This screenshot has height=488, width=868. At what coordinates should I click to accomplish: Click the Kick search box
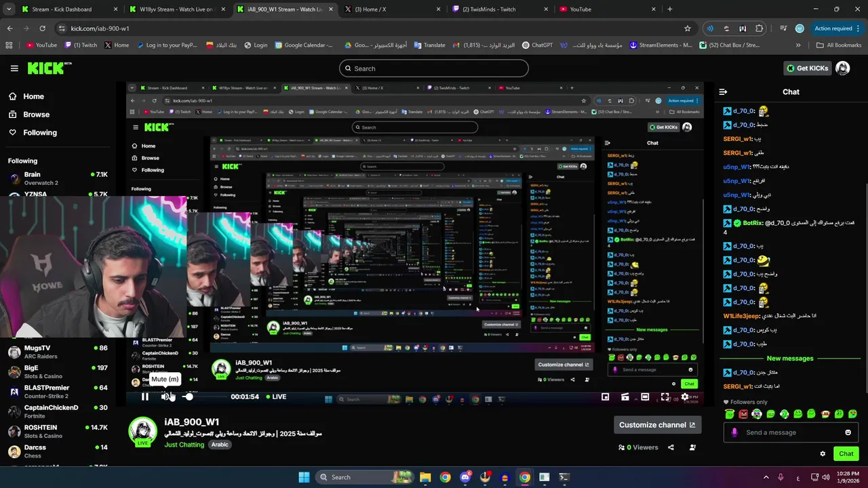click(434, 68)
